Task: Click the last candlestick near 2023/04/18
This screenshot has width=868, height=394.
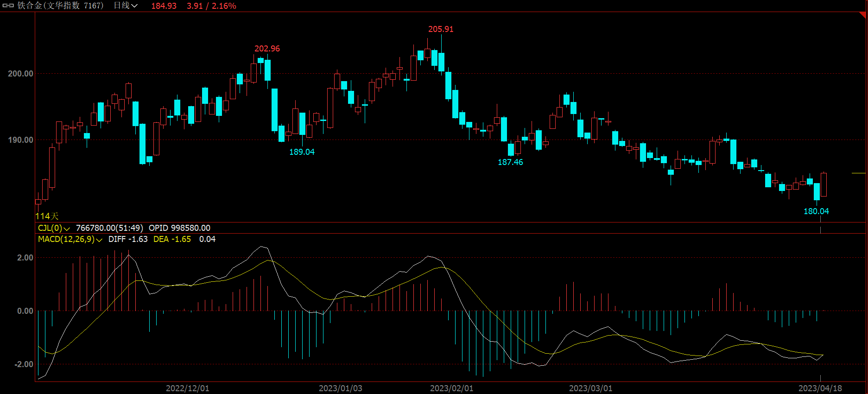Action: point(824,184)
